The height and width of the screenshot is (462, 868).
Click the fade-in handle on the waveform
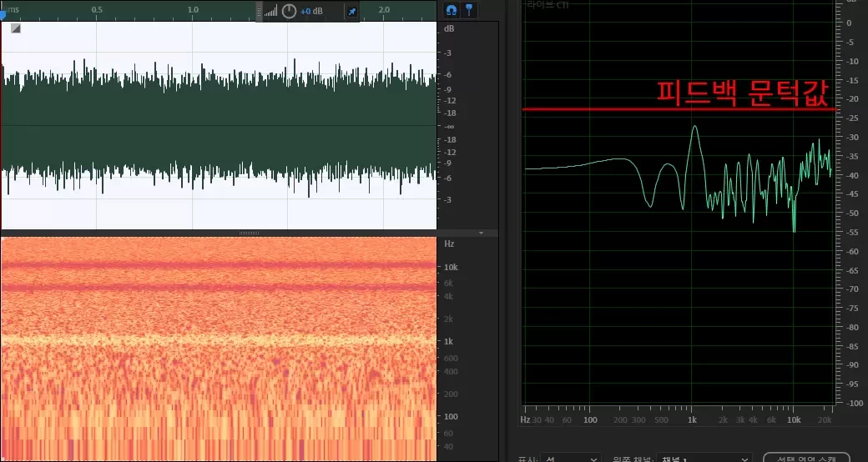(x=16, y=28)
